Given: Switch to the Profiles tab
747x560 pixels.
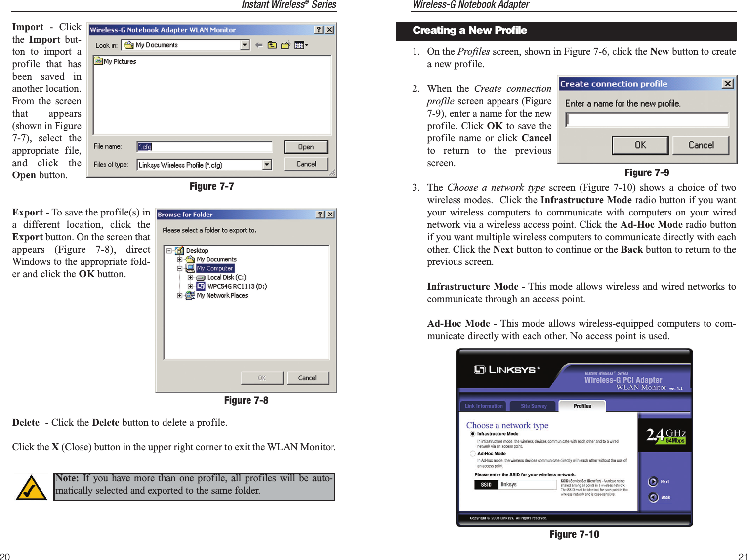Looking at the screenshot, I should pos(582,406).
